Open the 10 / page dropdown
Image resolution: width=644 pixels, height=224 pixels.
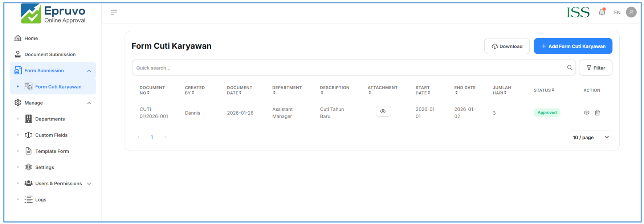click(590, 137)
